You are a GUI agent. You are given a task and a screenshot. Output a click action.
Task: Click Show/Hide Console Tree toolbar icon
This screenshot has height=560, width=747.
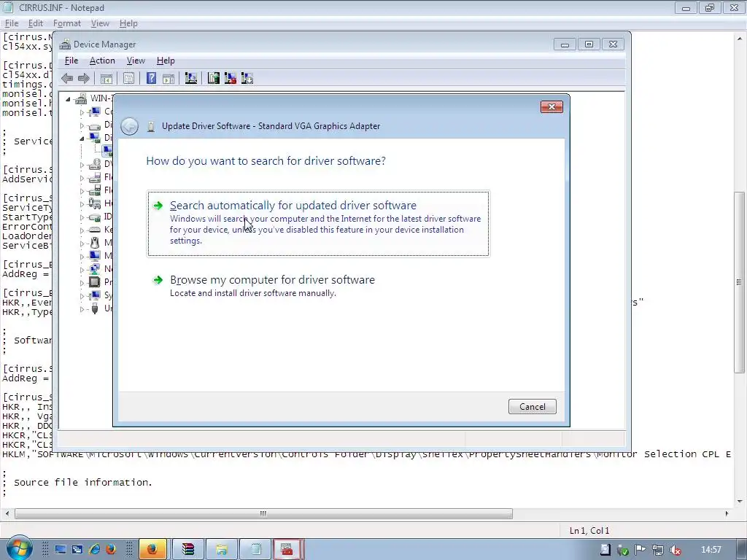point(107,79)
